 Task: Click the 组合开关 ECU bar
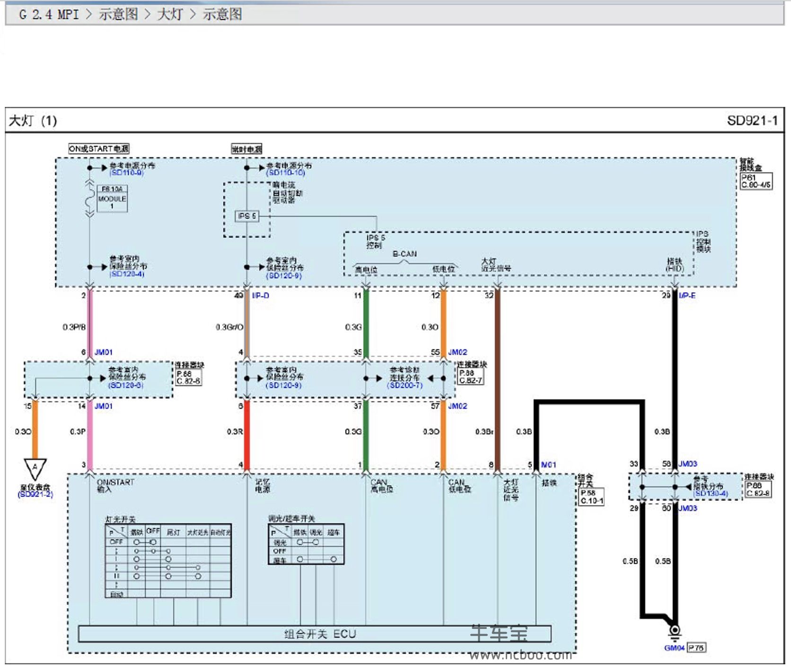coord(315,634)
